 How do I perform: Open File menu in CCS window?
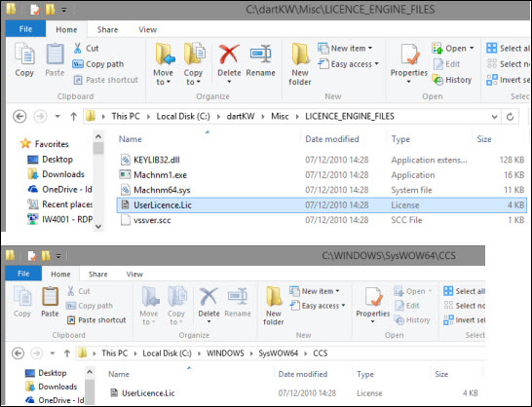click(x=23, y=274)
